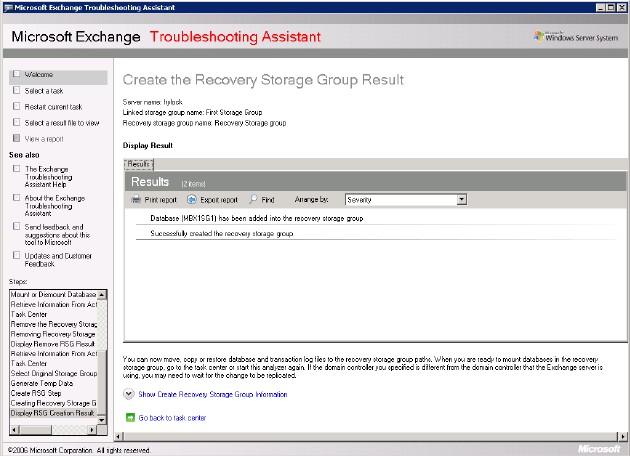630x456 pixels.
Task: Click the Print report label
Action: [160, 200]
